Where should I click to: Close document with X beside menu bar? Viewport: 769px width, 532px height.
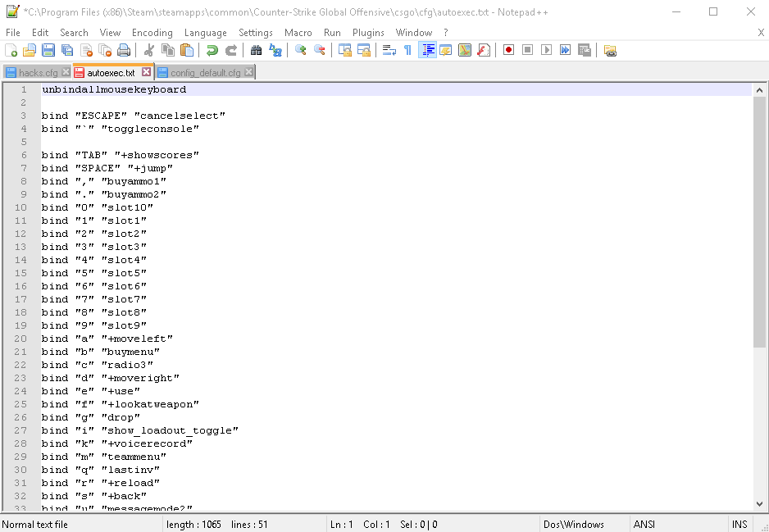click(761, 32)
